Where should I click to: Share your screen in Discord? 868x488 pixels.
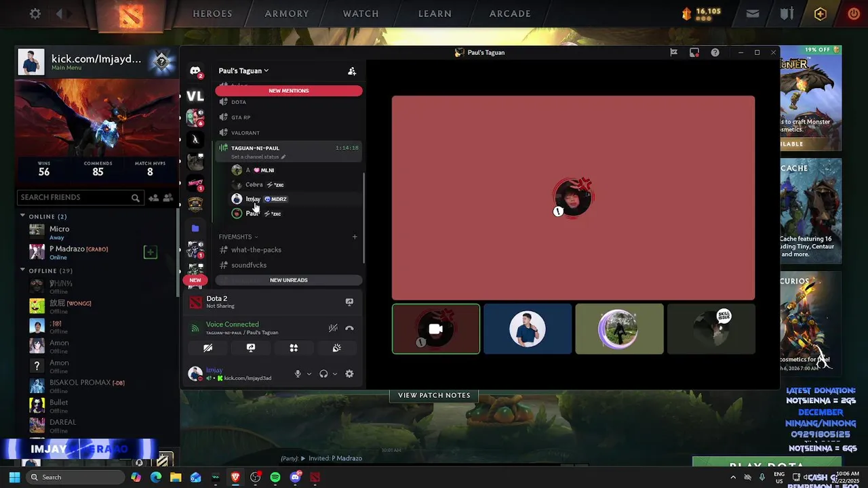point(251,348)
